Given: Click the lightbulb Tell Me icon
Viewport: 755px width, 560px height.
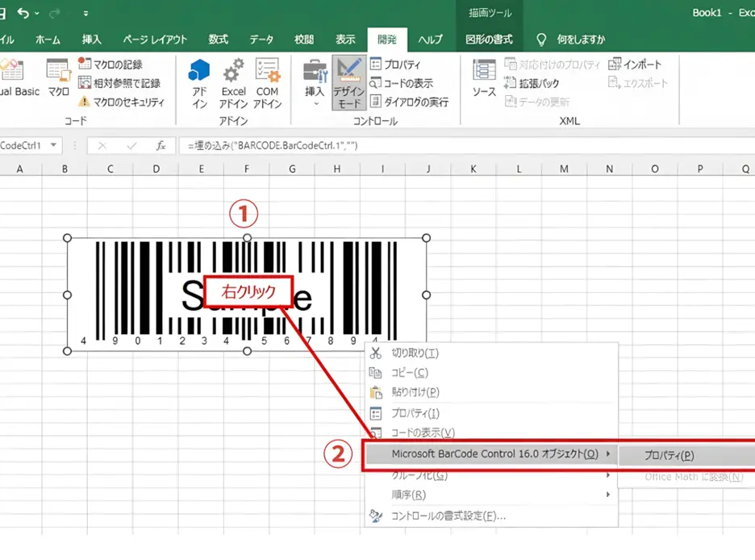Looking at the screenshot, I should click(x=541, y=40).
